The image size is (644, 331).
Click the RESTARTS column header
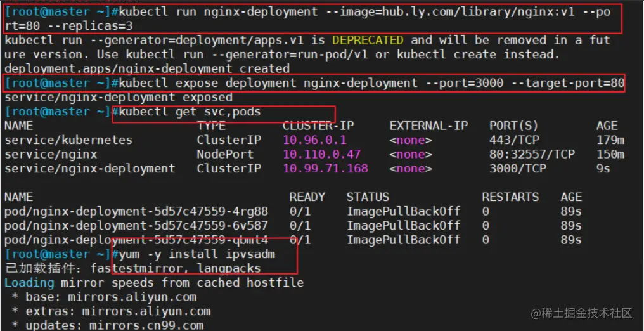[510, 197]
